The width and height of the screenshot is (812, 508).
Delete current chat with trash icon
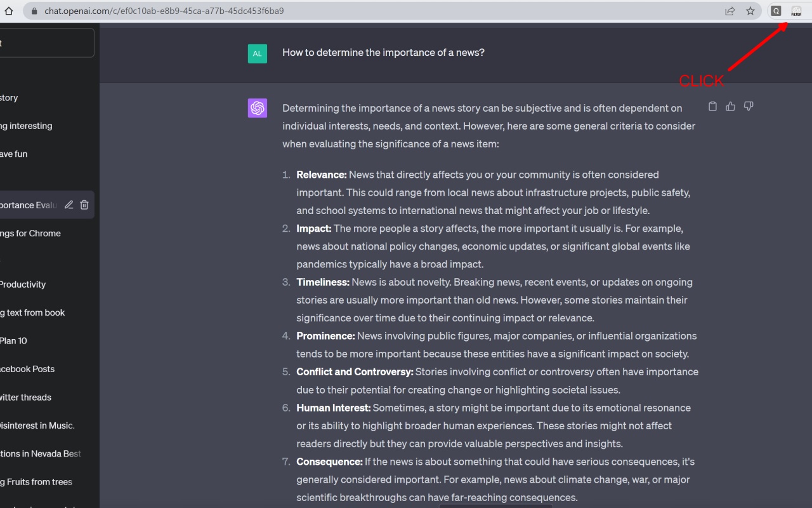[x=84, y=204]
